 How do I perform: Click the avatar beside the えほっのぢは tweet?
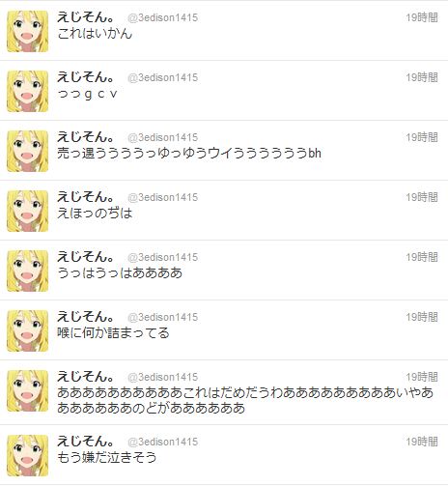tap(28, 211)
